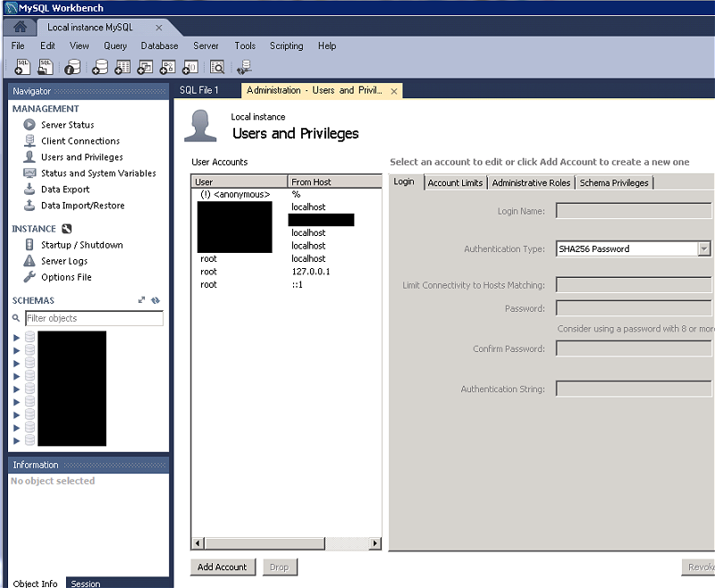Image resolution: width=715 pixels, height=588 pixels.
Task: Launch the Data Export icon
Action: [x=29, y=189]
